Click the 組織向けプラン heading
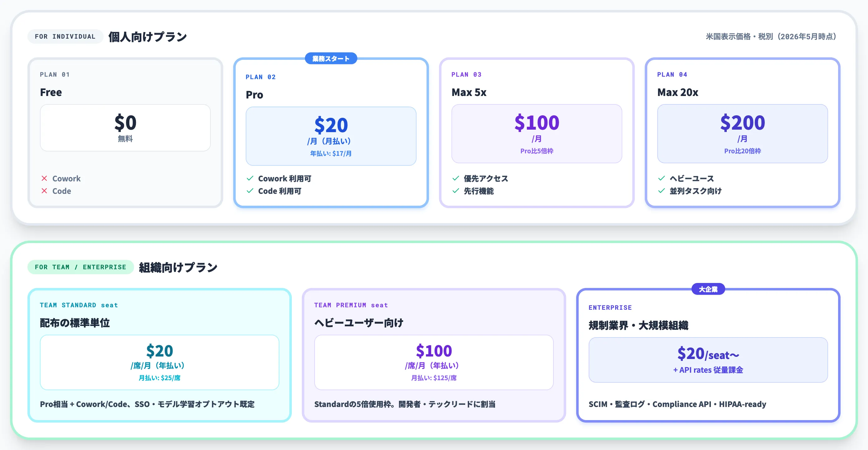 [178, 267]
